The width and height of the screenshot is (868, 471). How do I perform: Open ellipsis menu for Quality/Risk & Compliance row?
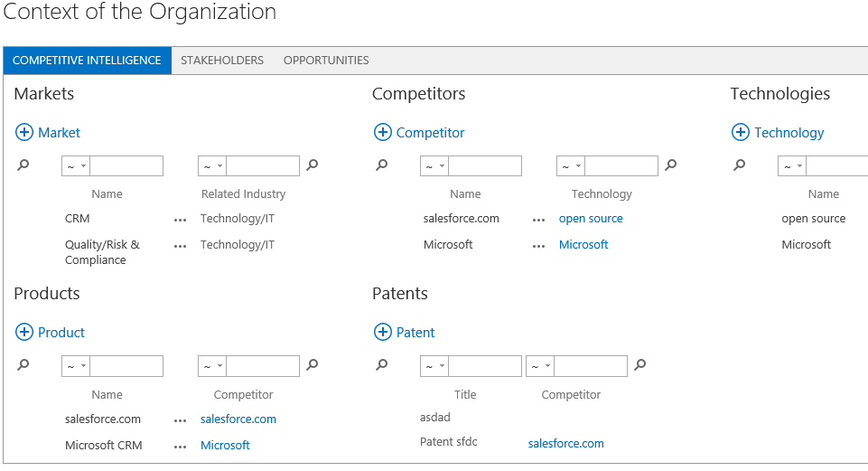(x=180, y=246)
